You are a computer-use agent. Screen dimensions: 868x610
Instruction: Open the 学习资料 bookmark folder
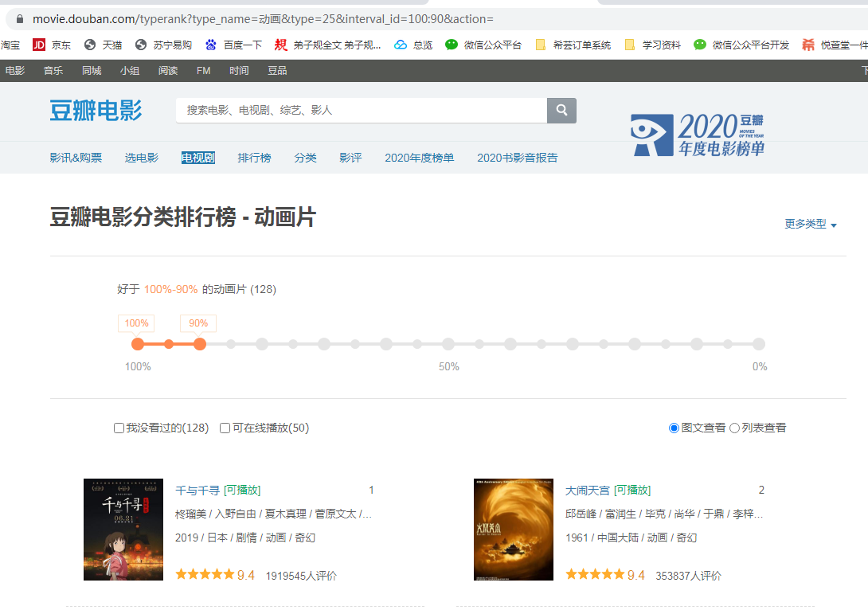tap(652, 45)
